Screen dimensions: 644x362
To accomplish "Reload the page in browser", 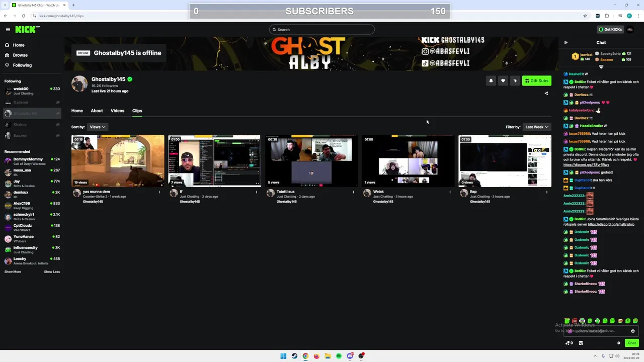I will pyautogui.click(x=23, y=16).
